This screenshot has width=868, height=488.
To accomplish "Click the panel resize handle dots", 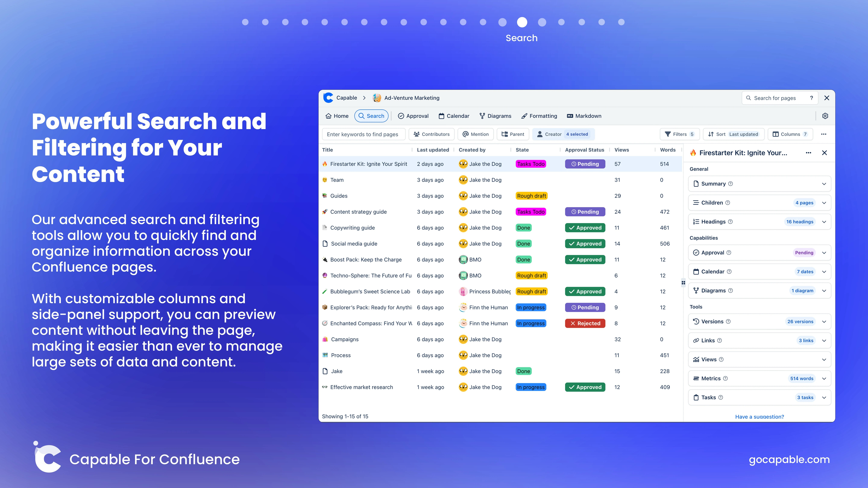I will (683, 283).
